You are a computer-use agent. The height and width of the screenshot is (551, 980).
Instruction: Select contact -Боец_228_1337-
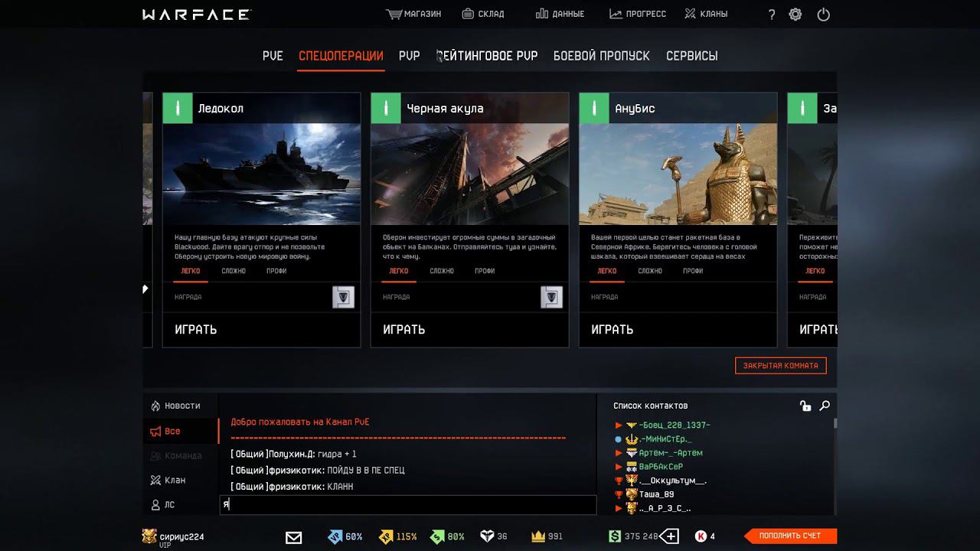[675, 425]
